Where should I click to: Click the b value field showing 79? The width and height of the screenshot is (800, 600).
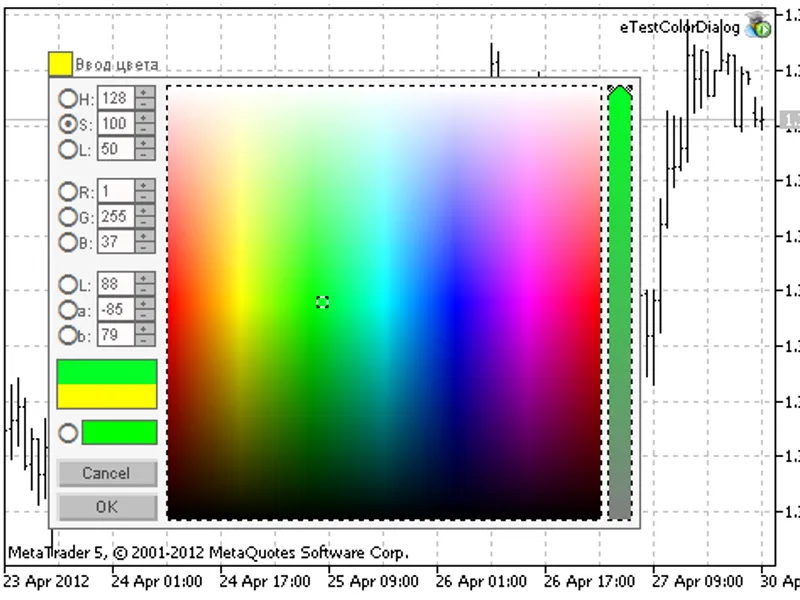point(116,335)
